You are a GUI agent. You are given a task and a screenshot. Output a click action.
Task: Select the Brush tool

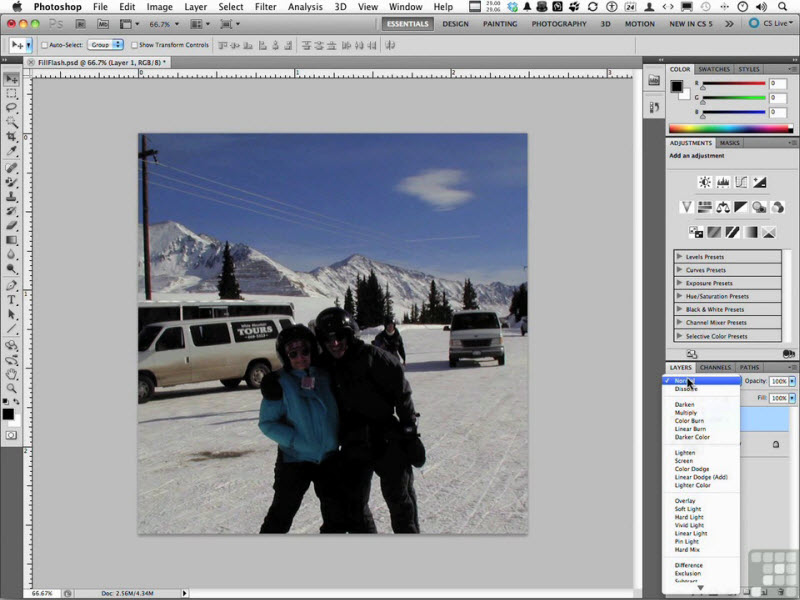coord(12,182)
